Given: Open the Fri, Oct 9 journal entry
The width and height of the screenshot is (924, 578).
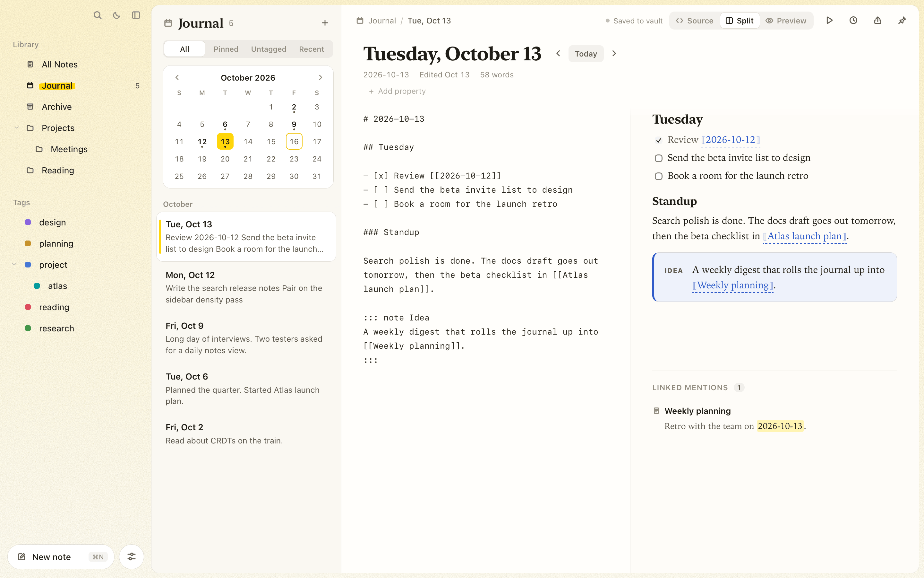Looking at the screenshot, I should [246, 338].
